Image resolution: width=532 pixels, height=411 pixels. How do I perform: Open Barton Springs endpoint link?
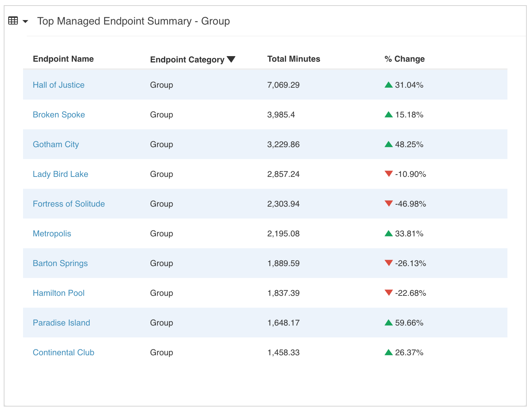pyautogui.click(x=60, y=263)
